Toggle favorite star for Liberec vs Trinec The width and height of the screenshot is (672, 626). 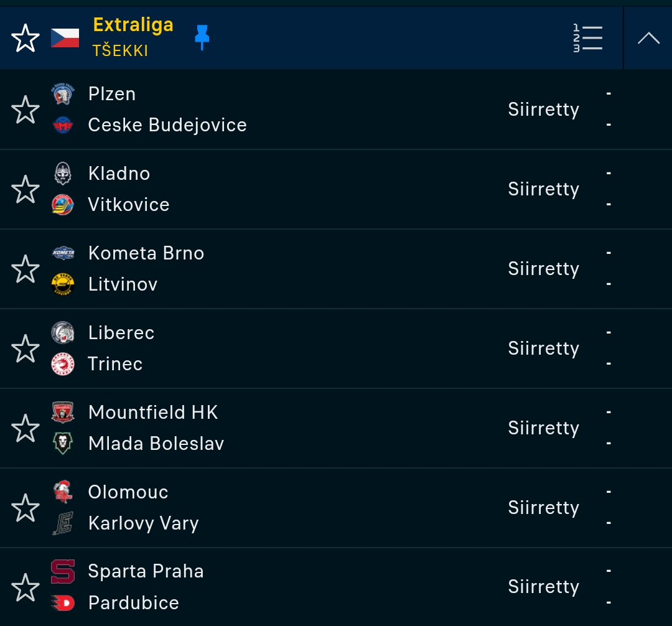point(26,348)
